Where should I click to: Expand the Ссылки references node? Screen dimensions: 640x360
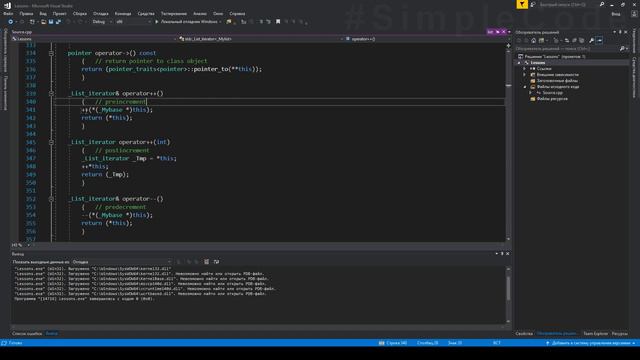(525, 69)
